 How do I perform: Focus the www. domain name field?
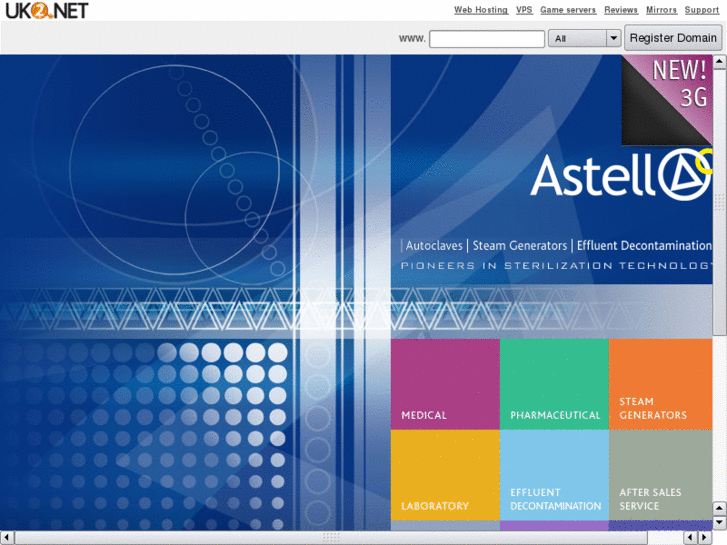coord(487,38)
